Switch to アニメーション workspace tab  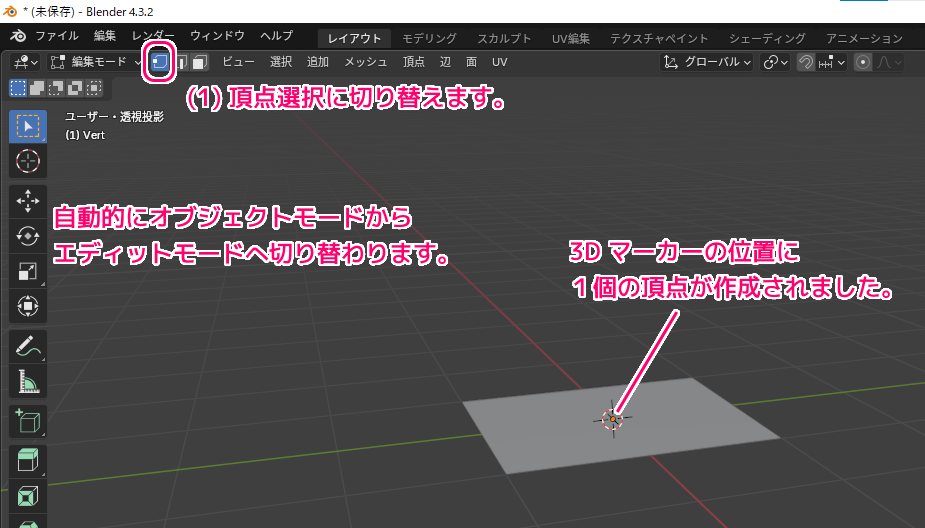coord(864,38)
